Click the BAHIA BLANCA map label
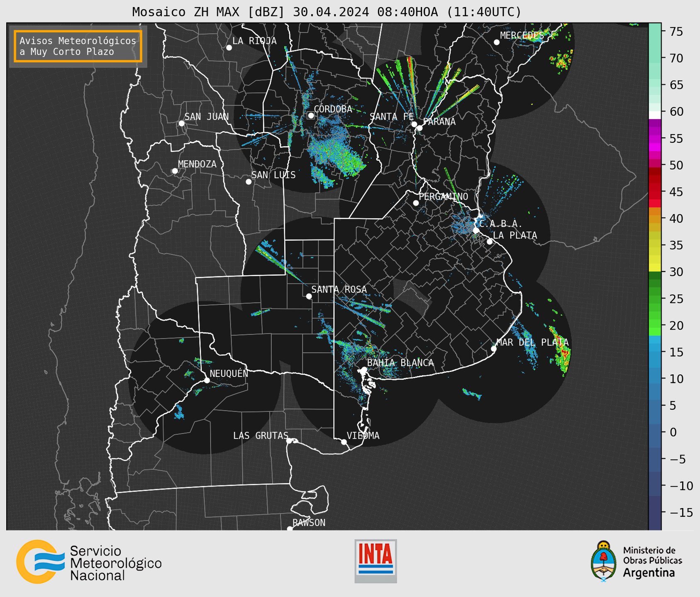 click(400, 363)
